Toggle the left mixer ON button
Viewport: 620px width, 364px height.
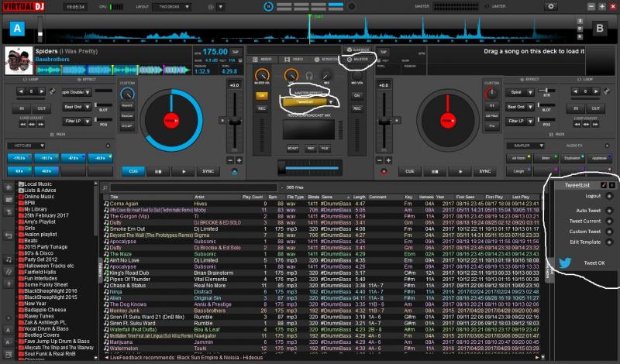pos(262,96)
